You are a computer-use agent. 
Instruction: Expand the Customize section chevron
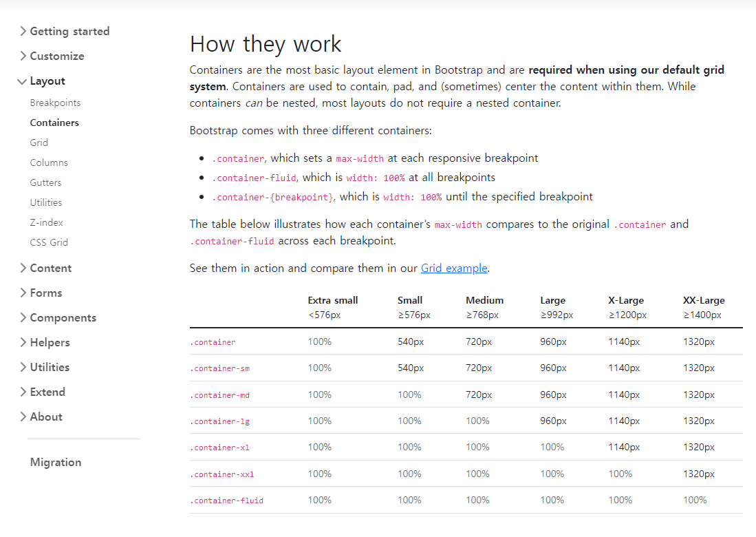pyautogui.click(x=23, y=56)
